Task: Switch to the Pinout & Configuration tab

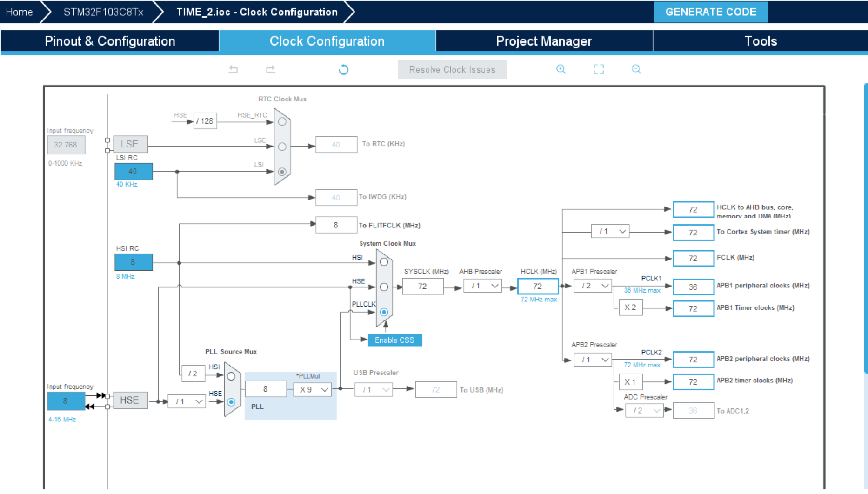Action: point(110,41)
